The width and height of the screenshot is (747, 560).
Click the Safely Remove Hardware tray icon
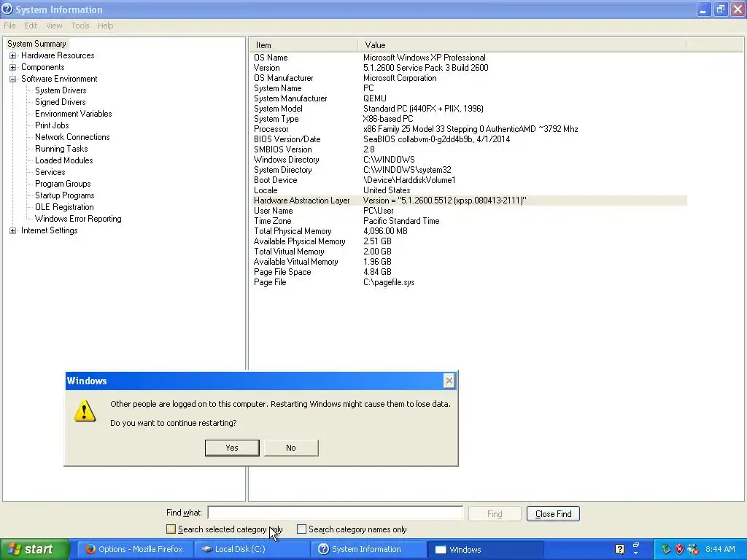[x=665, y=549]
